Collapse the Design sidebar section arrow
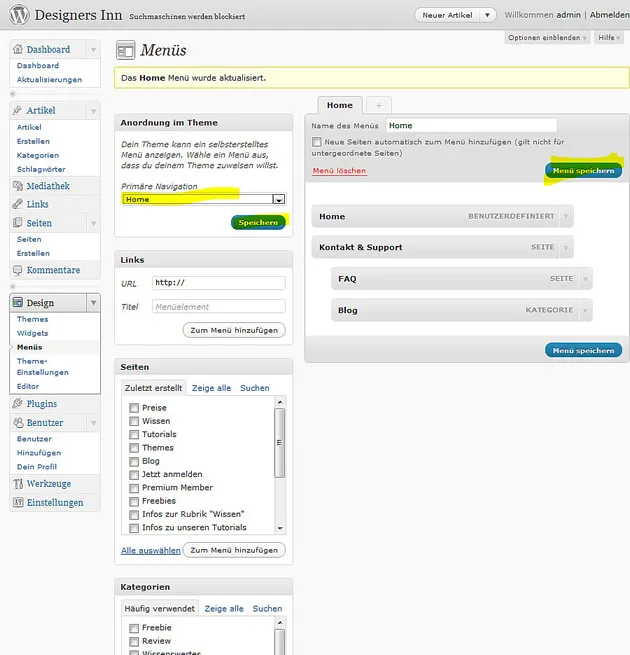The width and height of the screenshot is (630, 655). 94,302
